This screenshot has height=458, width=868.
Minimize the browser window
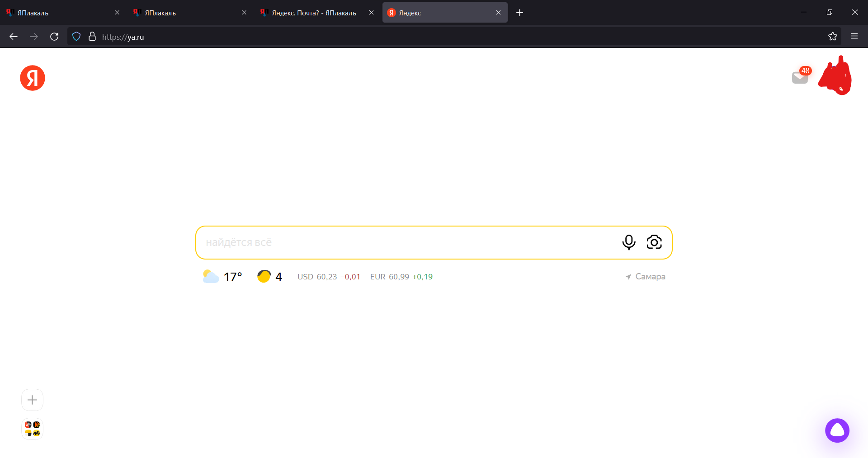(804, 12)
